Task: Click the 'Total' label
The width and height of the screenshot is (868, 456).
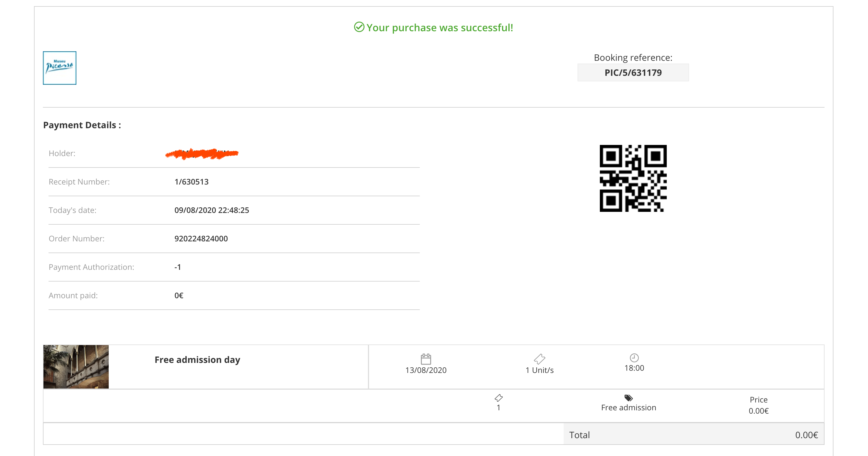Action: pyautogui.click(x=580, y=435)
